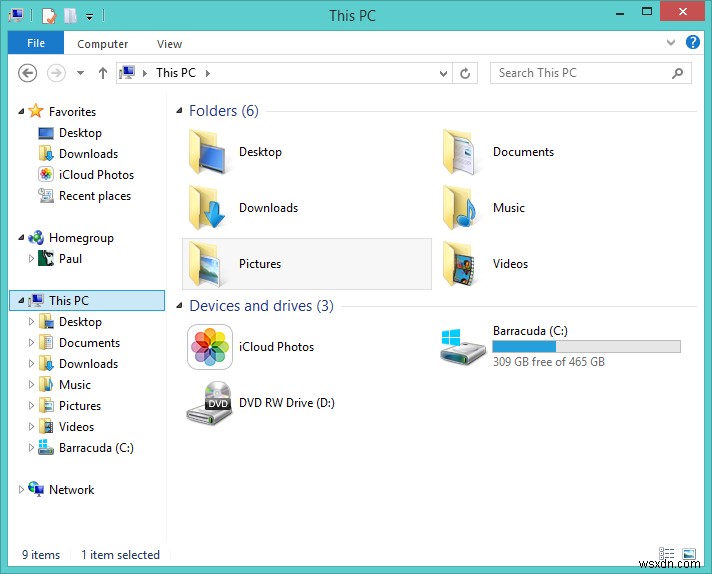Click the Barracuda (C:) storage usage bar
The width and height of the screenshot is (712, 574).
pos(586,347)
